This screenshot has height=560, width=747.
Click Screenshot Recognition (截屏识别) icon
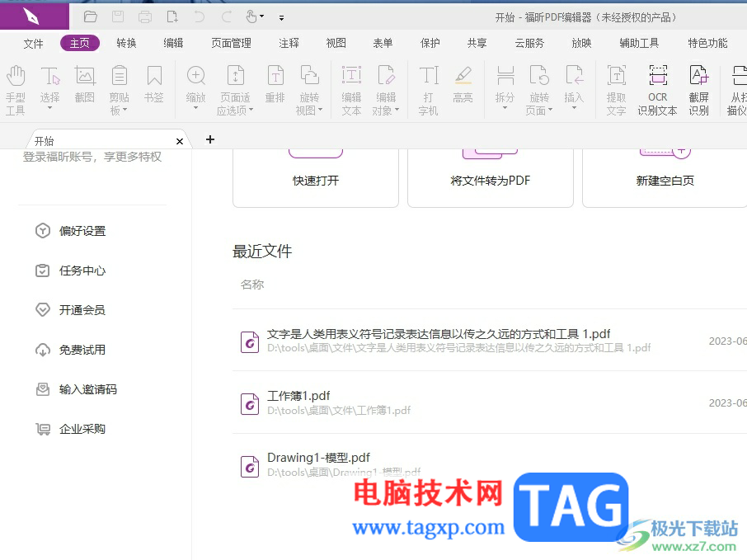(x=699, y=76)
